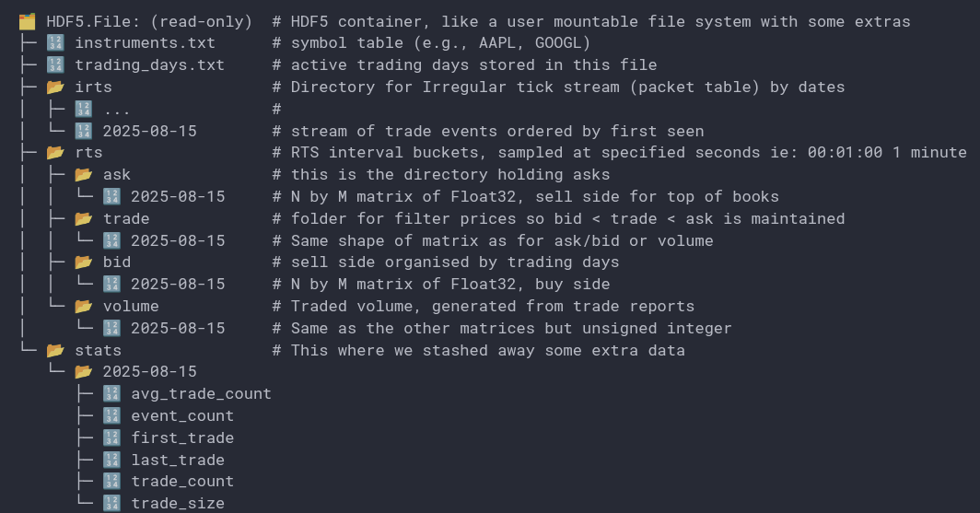This screenshot has height=513, width=980.
Task: Collapse the bid folder node
Action: [x=84, y=262]
